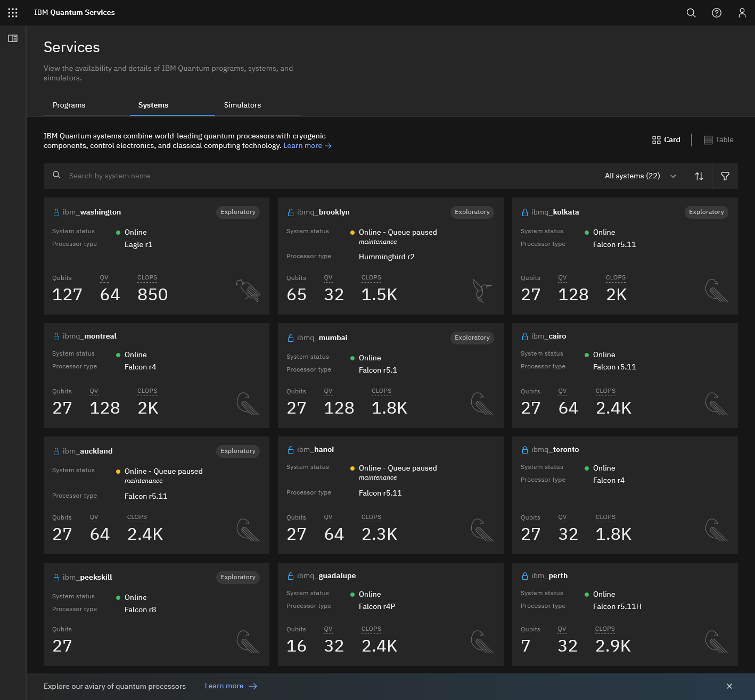Dismiss the aviary banner with X
755x700 pixels.
point(729,686)
